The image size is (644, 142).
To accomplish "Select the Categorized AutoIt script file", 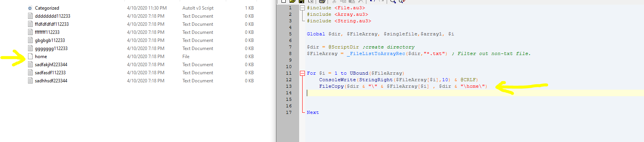I will coord(47,8).
